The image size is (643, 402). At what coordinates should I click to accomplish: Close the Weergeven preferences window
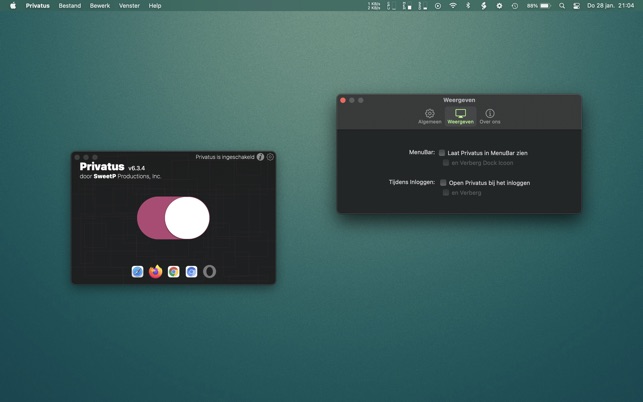point(343,100)
